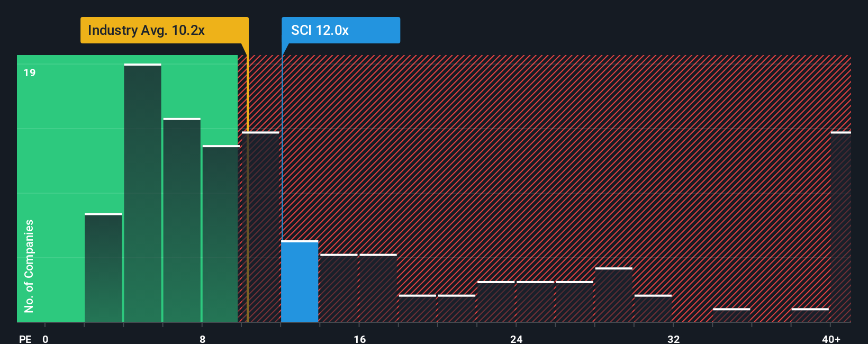Click the x-axis label 0
The height and width of the screenshot is (344, 868).
[46, 339]
